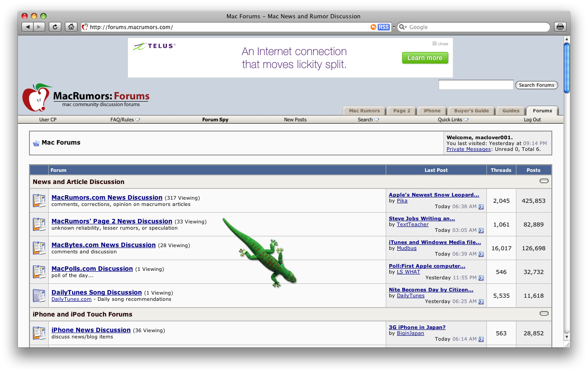Go to last post arrow for Nite Becomes Day

[481, 302]
